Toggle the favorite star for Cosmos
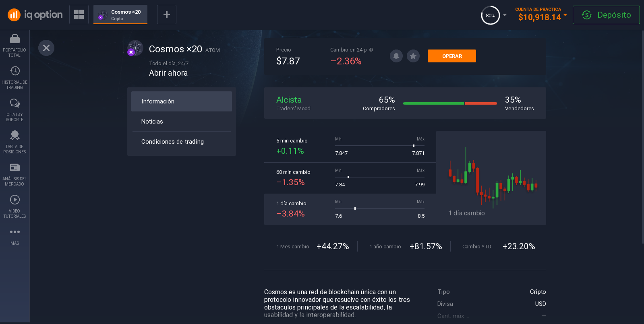Viewport: 644px width, 324px height. 413,56
